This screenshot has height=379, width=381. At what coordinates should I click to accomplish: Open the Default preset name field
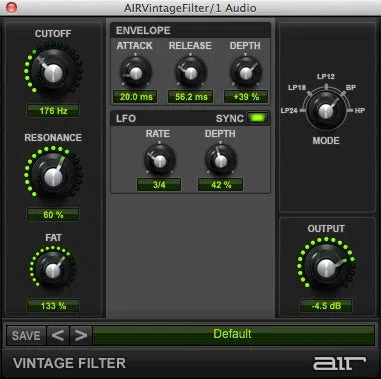233,334
